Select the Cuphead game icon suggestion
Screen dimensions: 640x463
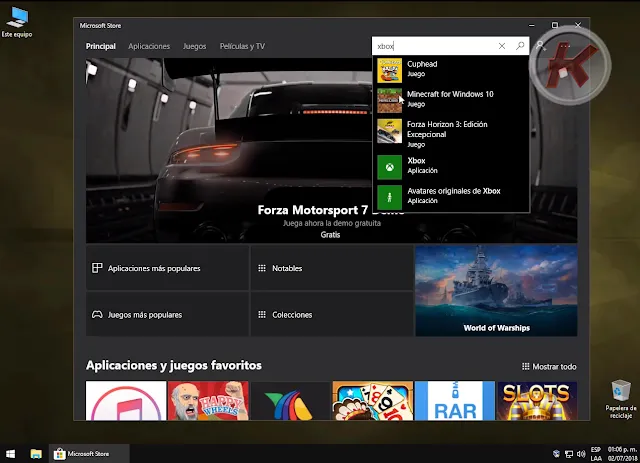389,70
